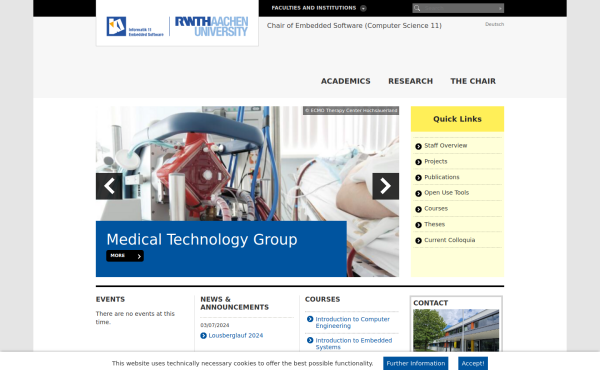Click the Informatik 11 Embedded Software logo

coord(135,26)
